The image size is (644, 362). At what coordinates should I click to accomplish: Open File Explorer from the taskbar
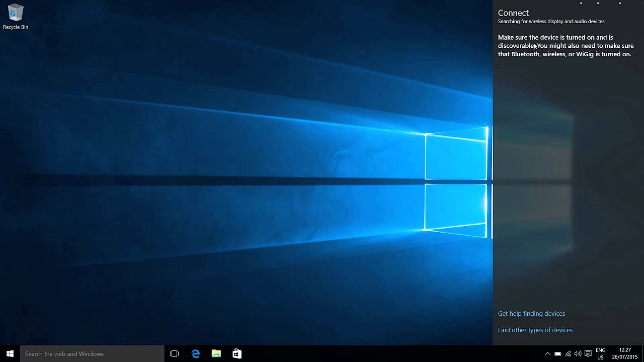click(216, 354)
